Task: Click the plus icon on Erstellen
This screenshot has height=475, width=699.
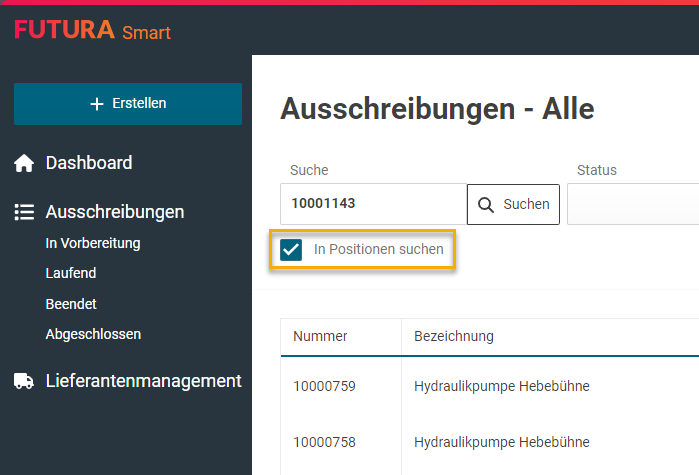Action: click(x=97, y=104)
